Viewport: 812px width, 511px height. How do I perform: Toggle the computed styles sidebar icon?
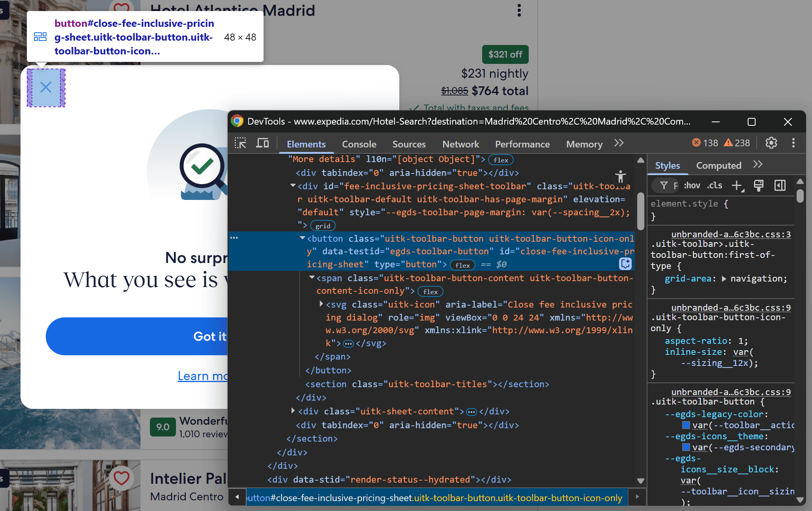(780, 185)
